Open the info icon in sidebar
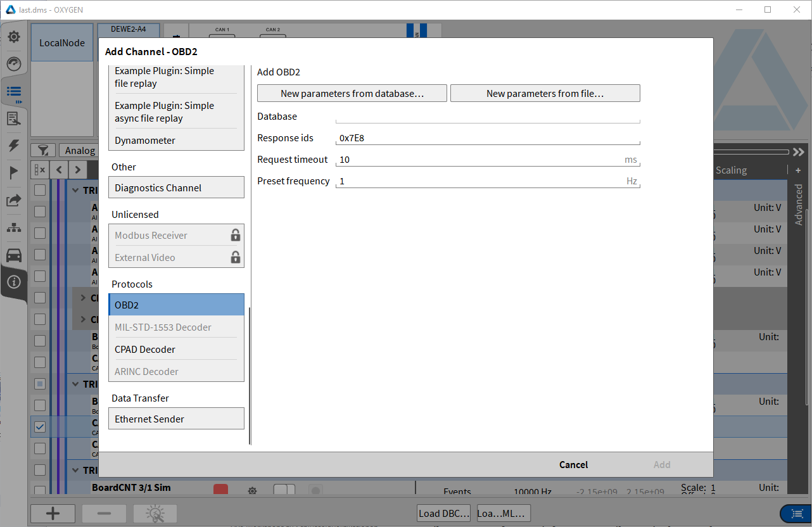 (13, 282)
